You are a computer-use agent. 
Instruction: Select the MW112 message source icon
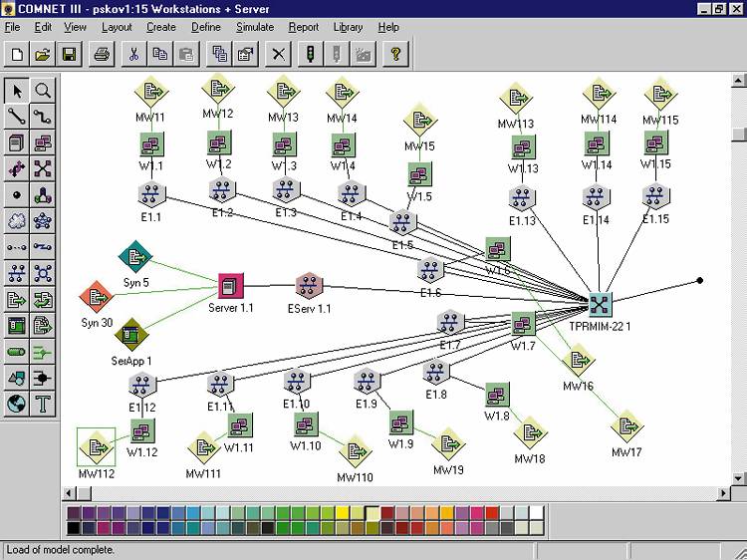97,447
